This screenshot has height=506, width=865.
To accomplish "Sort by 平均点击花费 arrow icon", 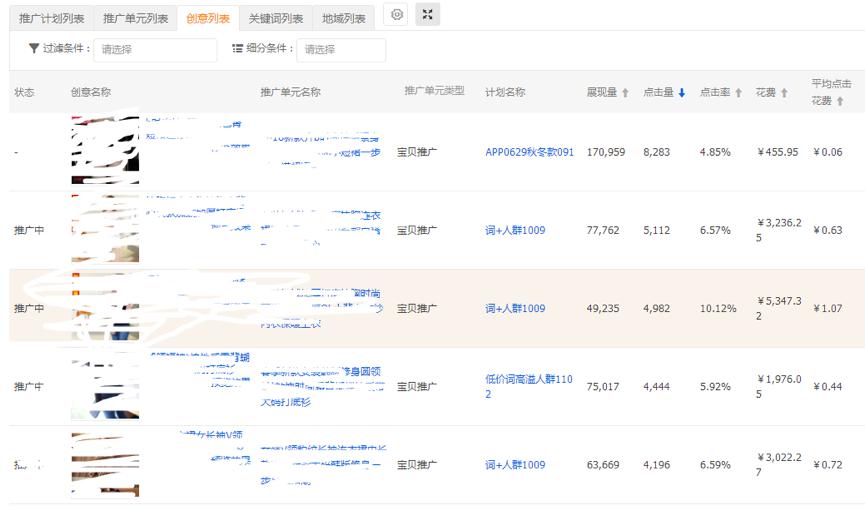I will [x=840, y=101].
